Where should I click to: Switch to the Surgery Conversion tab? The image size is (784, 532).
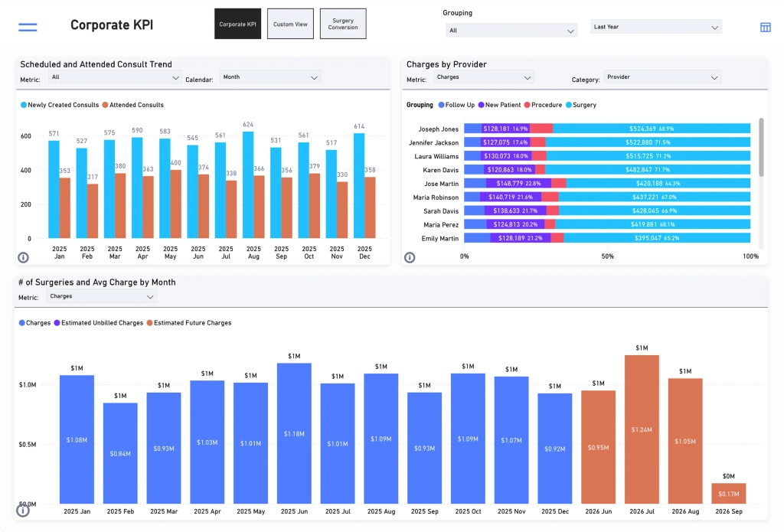(343, 24)
